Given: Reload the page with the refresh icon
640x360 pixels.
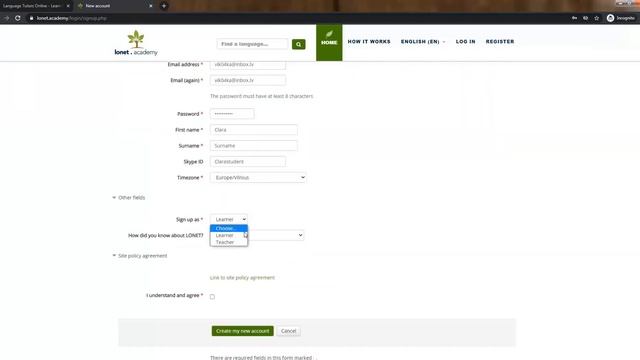Looking at the screenshot, I should pyautogui.click(x=18, y=18).
